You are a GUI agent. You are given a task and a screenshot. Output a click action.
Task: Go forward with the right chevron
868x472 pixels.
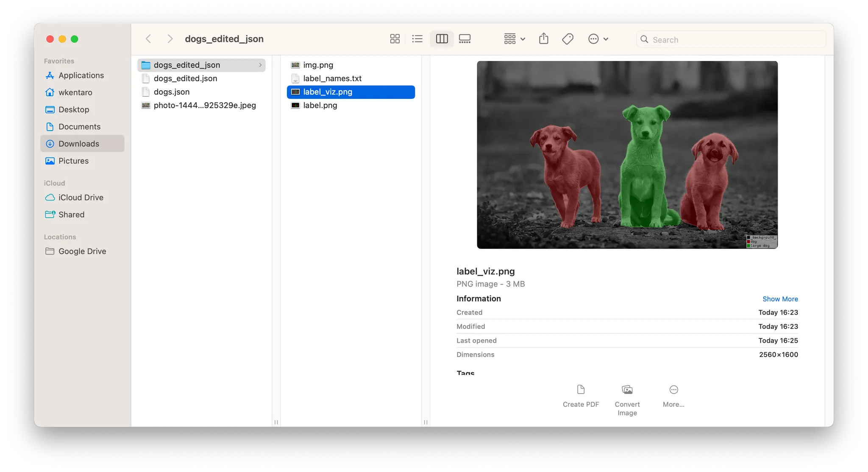(x=170, y=39)
